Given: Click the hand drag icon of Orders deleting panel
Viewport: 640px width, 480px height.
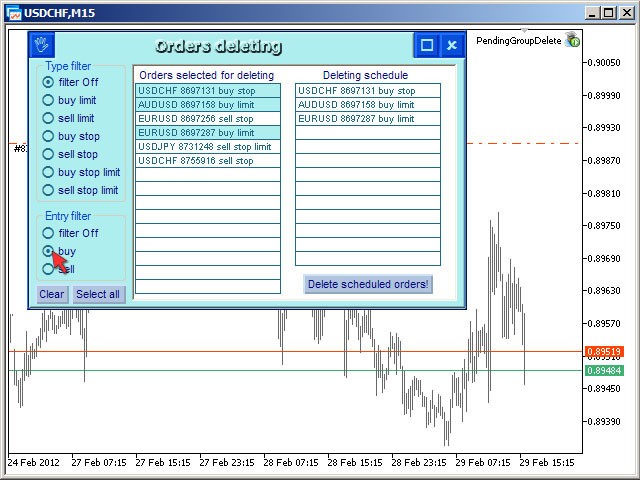Looking at the screenshot, I should click(42, 45).
